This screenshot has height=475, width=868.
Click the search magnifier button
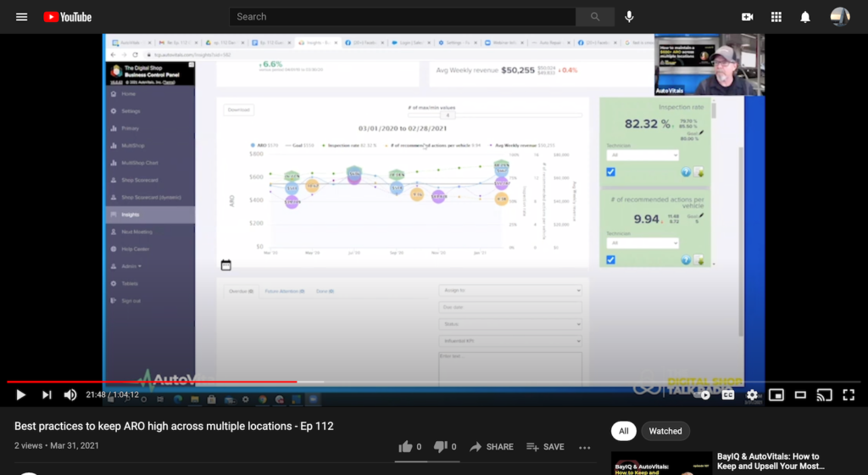(x=594, y=17)
